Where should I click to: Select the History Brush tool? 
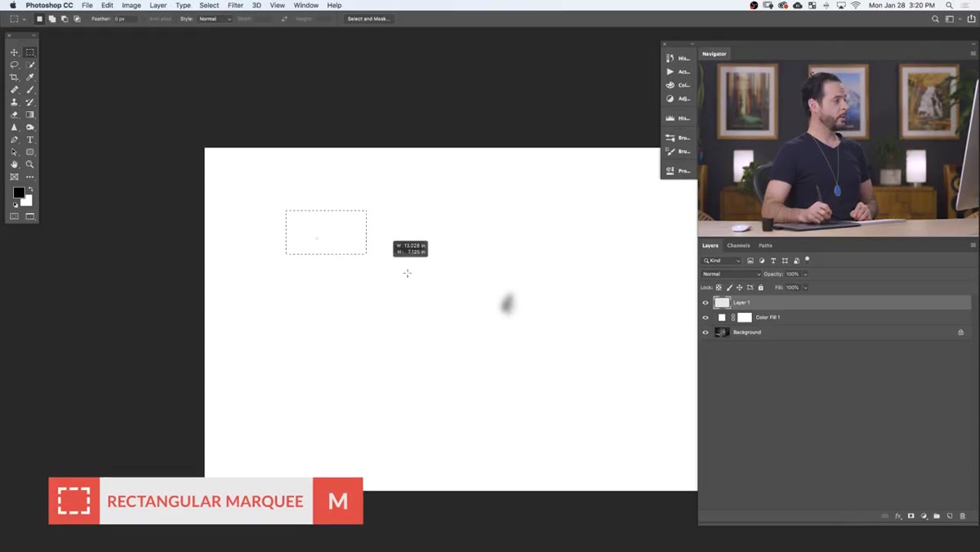pos(30,102)
